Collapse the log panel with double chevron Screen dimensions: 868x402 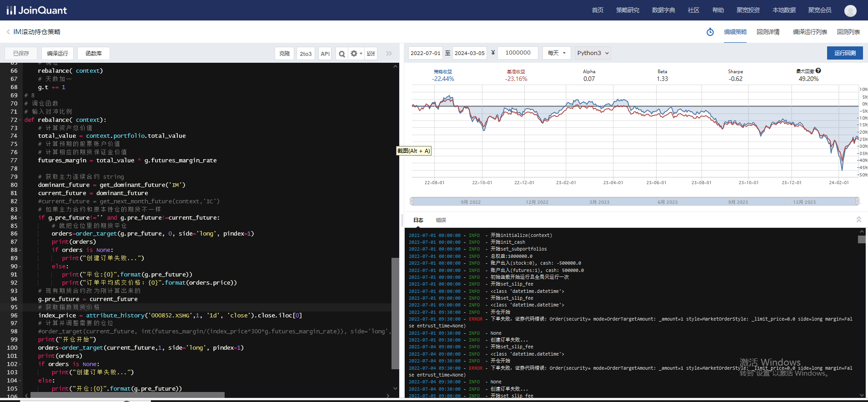point(858,220)
